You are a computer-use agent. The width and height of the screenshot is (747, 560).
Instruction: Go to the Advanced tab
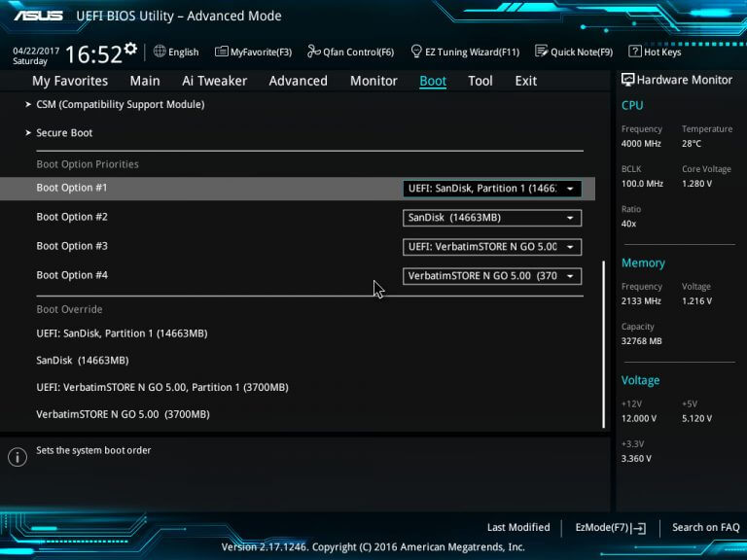299,81
